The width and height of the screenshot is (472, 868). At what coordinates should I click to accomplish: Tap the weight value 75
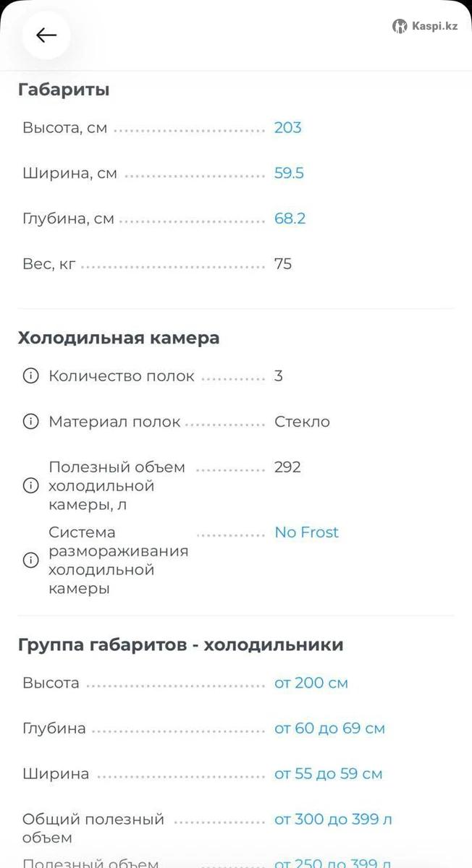283,264
